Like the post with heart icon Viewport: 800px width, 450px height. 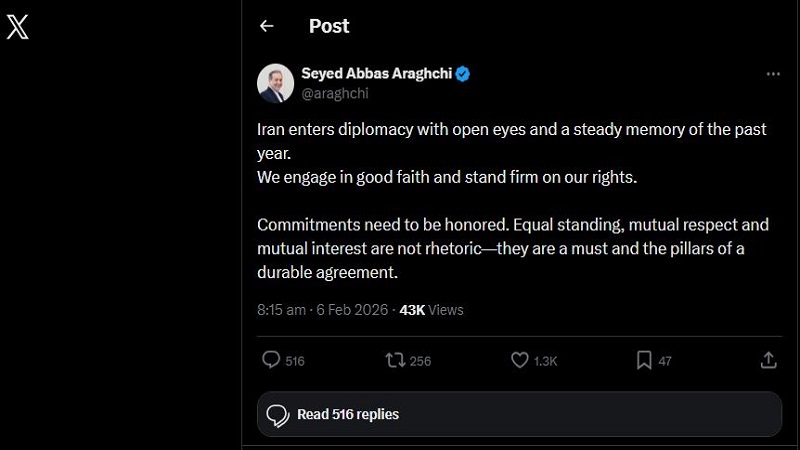pos(519,360)
